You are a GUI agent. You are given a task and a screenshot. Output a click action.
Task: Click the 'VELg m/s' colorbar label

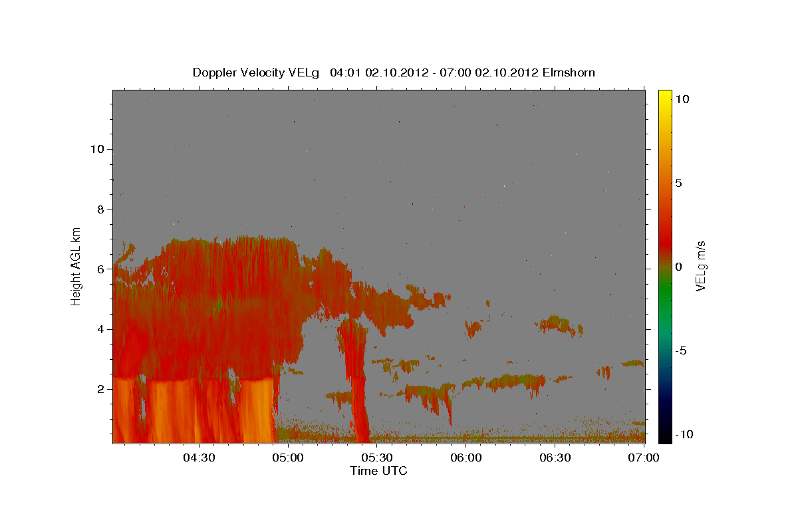click(x=700, y=266)
